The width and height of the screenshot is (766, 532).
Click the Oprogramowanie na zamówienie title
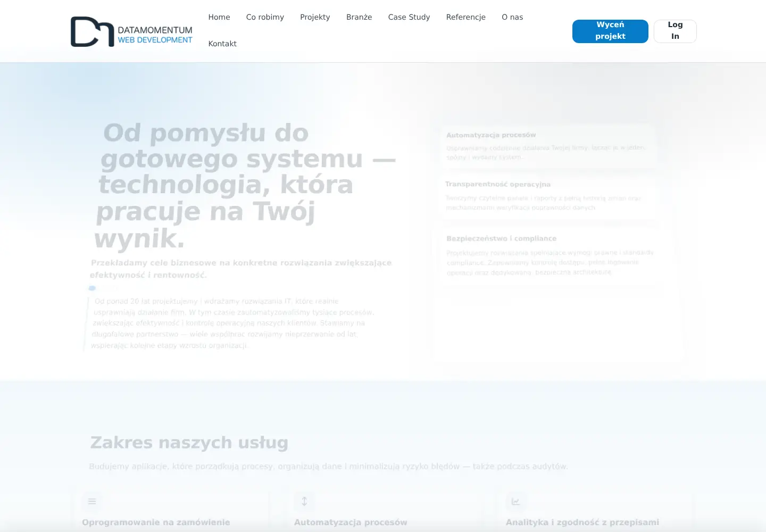click(x=156, y=522)
